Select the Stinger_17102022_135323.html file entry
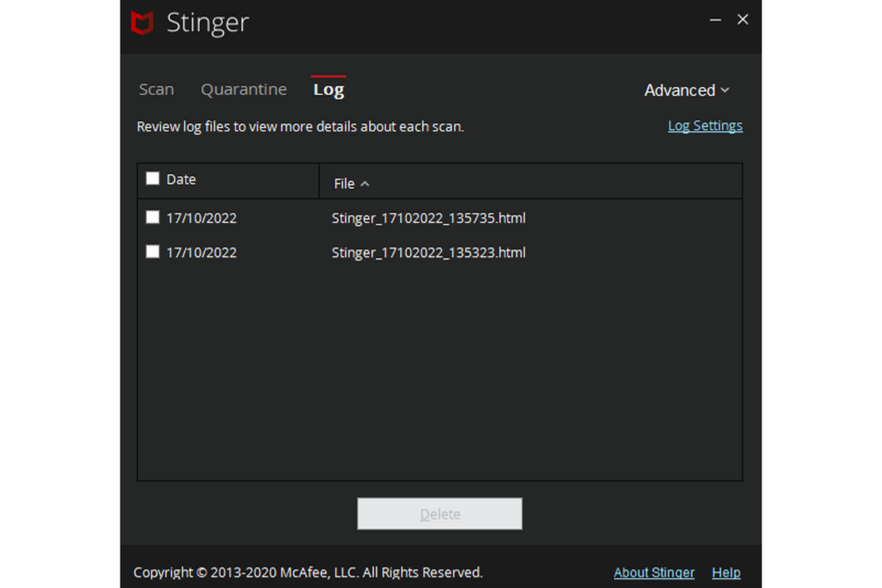Screen dimensions: 882x588 pyautogui.click(x=429, y=253)
